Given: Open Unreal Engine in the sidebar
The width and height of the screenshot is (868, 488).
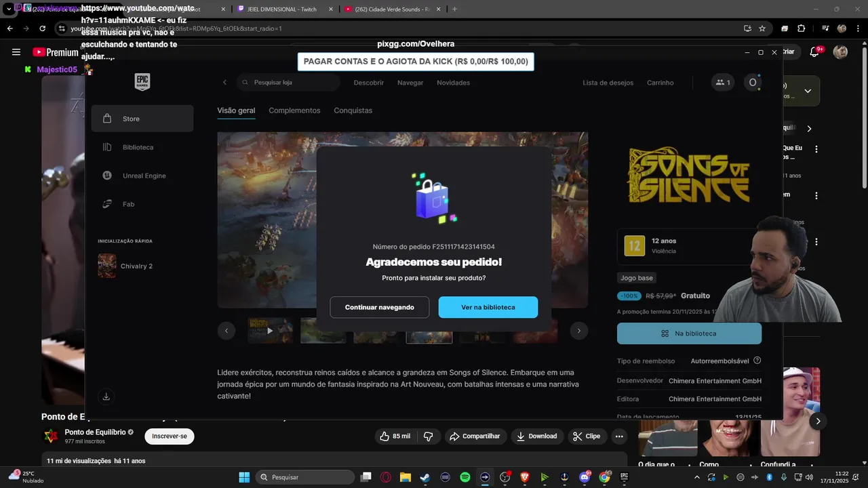Looking at the screenshot, I should pos(142,176).
